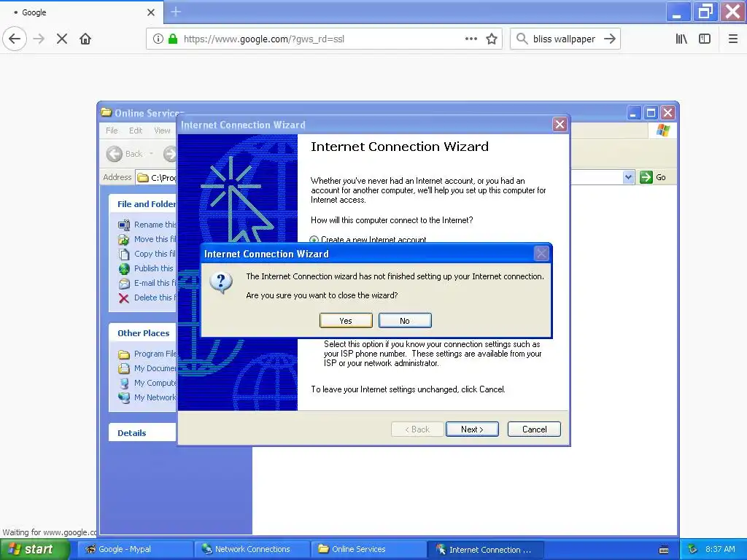747x560 pixels.
Task: Click Windows flag logo in Online Services
Action: 663,131
